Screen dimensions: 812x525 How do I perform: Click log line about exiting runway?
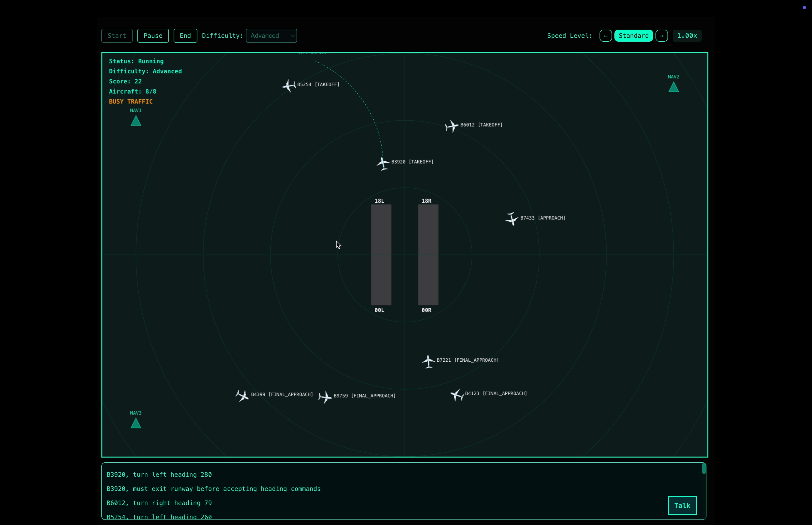tap(214, 489)
